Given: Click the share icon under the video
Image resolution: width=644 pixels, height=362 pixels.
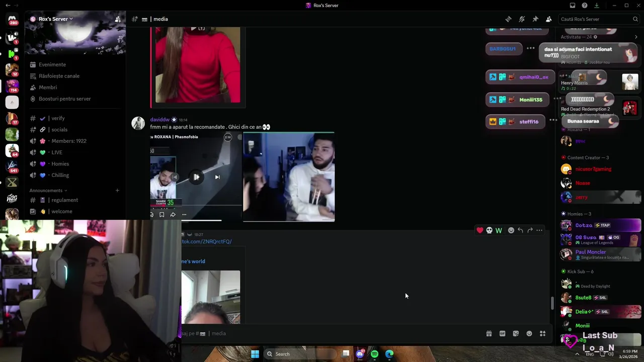Looking at the screenshot, I should pos(173,215).
